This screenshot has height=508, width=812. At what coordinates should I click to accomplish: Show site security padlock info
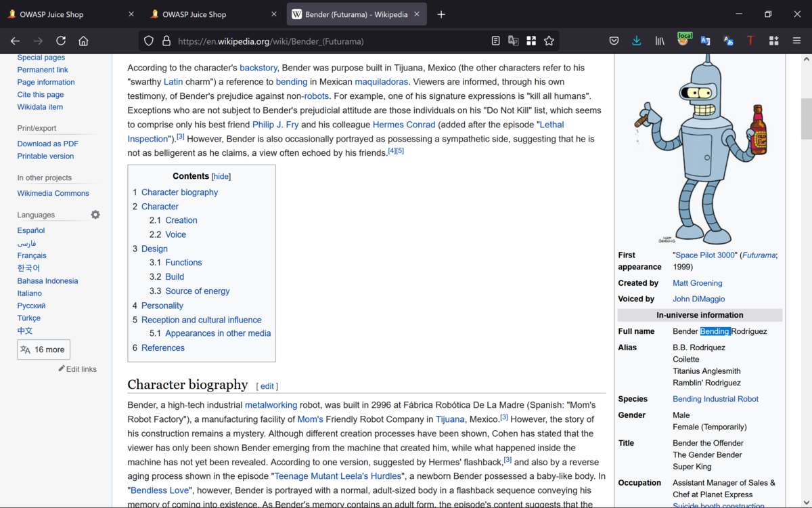pos(166,41)
